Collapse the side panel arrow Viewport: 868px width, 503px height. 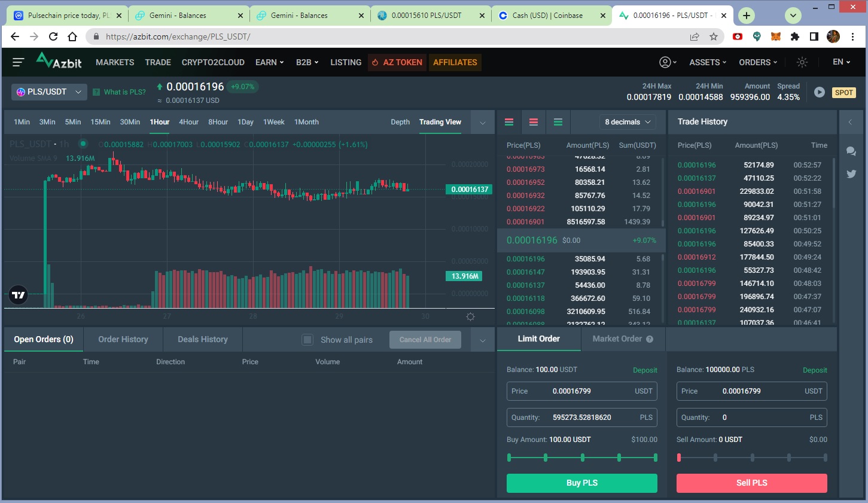(x=851, y=122)
